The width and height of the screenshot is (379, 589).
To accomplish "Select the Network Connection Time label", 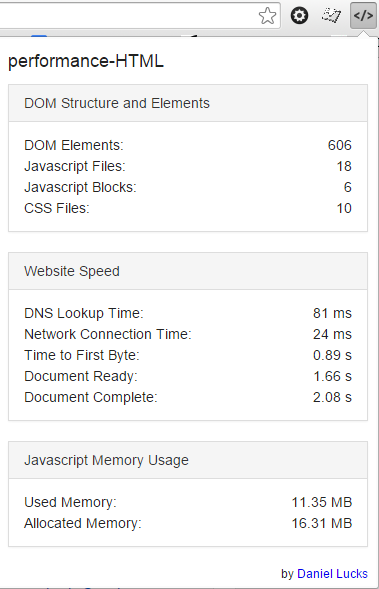I will pyautogui.click(x=108, y=334).
